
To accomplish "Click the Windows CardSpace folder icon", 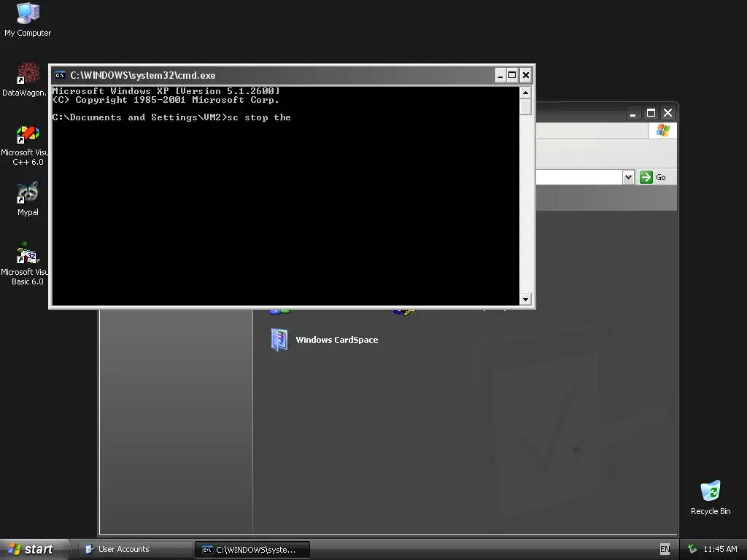I will [279, 340].
